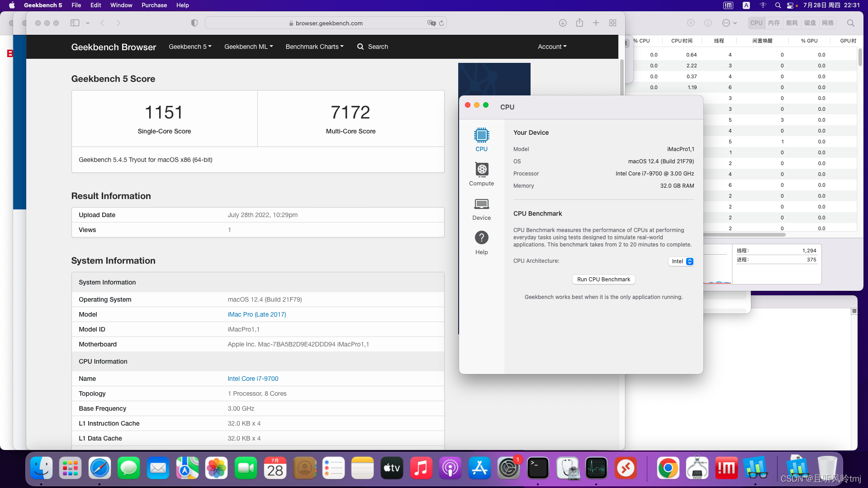This screenshot has width=868, height=488.
Task: Click the Activity Monitor search icon
Action: click(851, 23)
